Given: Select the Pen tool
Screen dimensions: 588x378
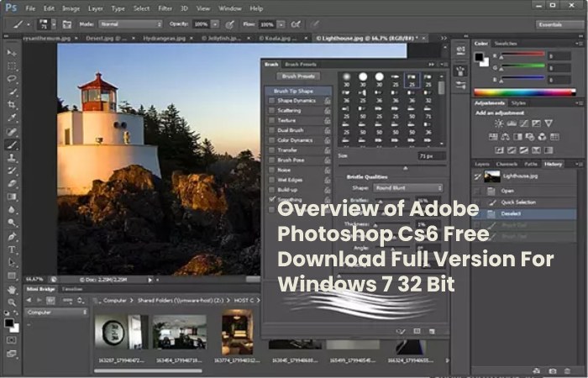Looking at the screenshot, I should click(12, 237).
